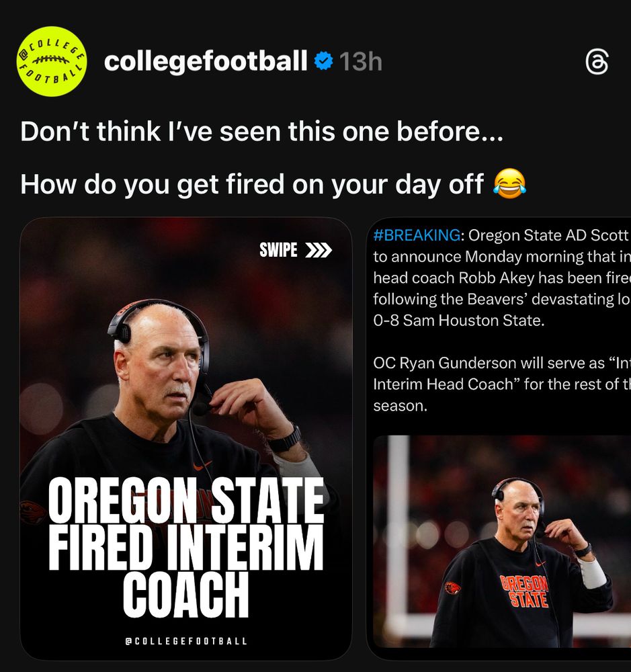Click the white SWIPE label
Viewport: 631px width, 672px height.
(x=278, y=251)
